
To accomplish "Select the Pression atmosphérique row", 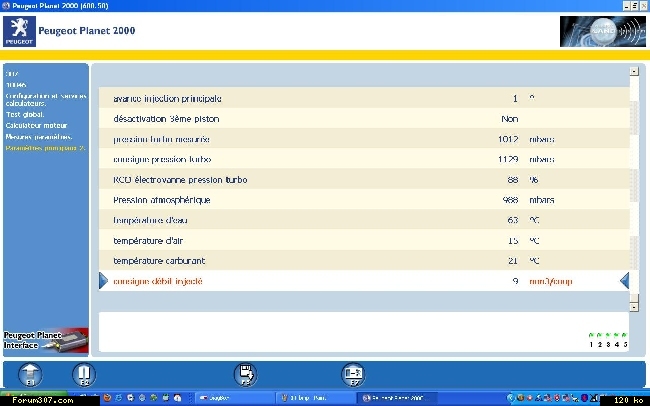I will pos(364,200).
